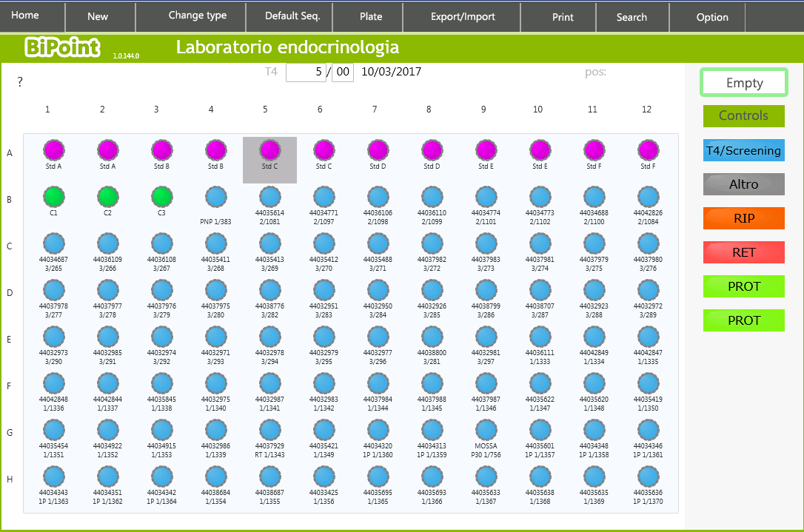Click the Std F well in column 12

pyautogui.click(x=649, y=150)
